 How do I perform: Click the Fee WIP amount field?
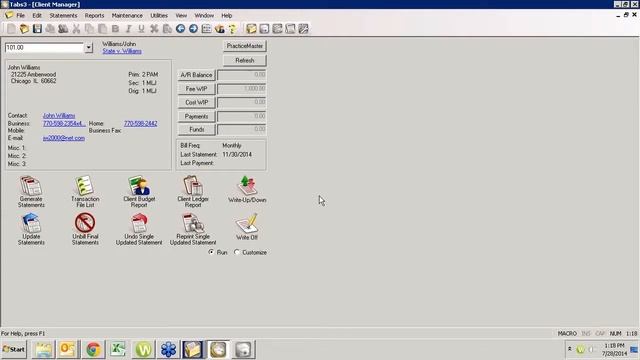click(x=242, y=89)
